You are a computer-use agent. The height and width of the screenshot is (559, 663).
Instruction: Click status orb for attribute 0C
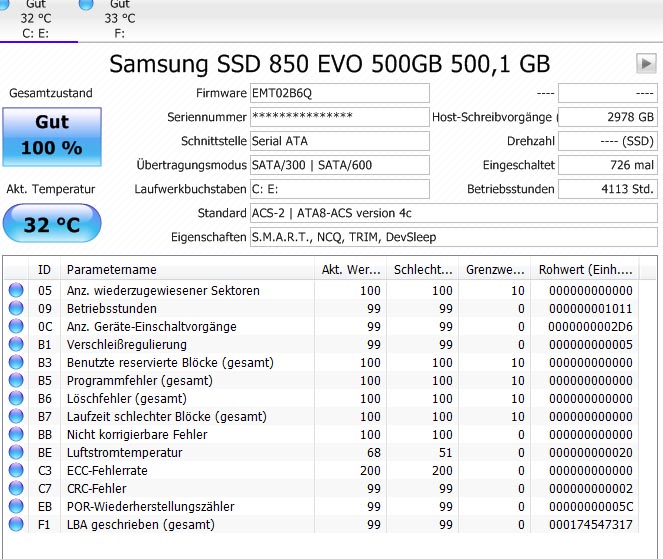coord(16,326)
